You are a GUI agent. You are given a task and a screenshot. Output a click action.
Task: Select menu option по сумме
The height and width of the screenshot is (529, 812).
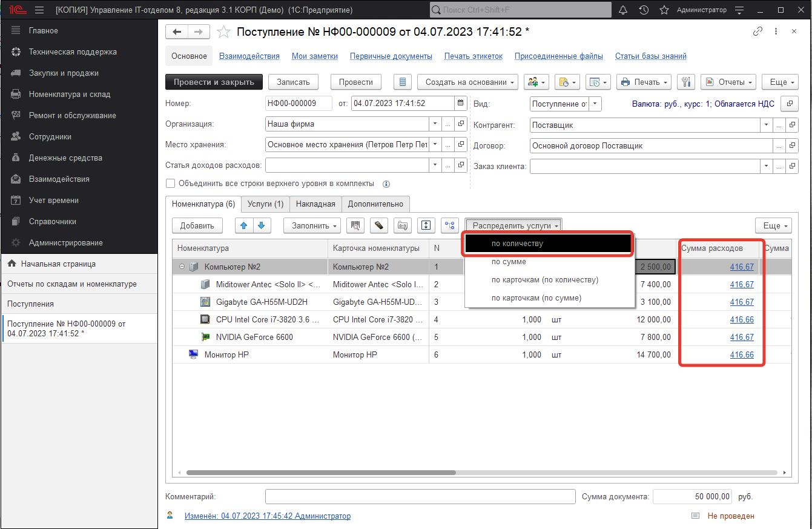pyautogui.click(x=509, y=262)
